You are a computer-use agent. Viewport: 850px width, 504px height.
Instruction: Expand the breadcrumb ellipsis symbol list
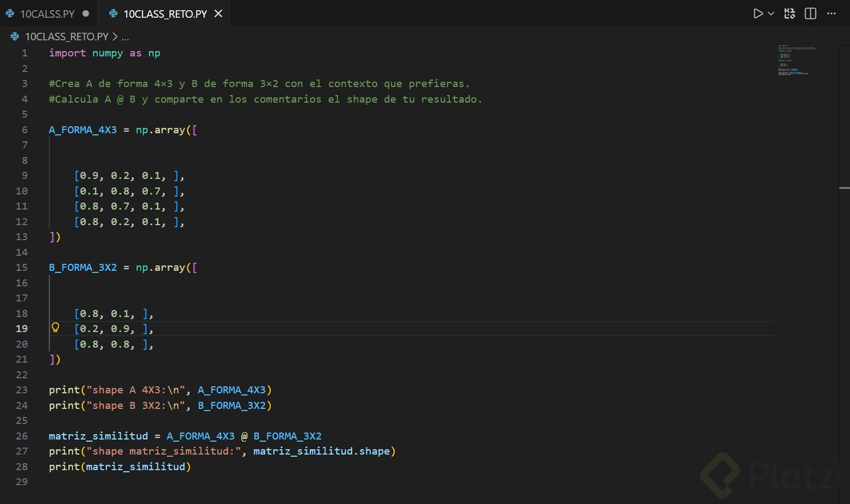[x=125, y=37]
